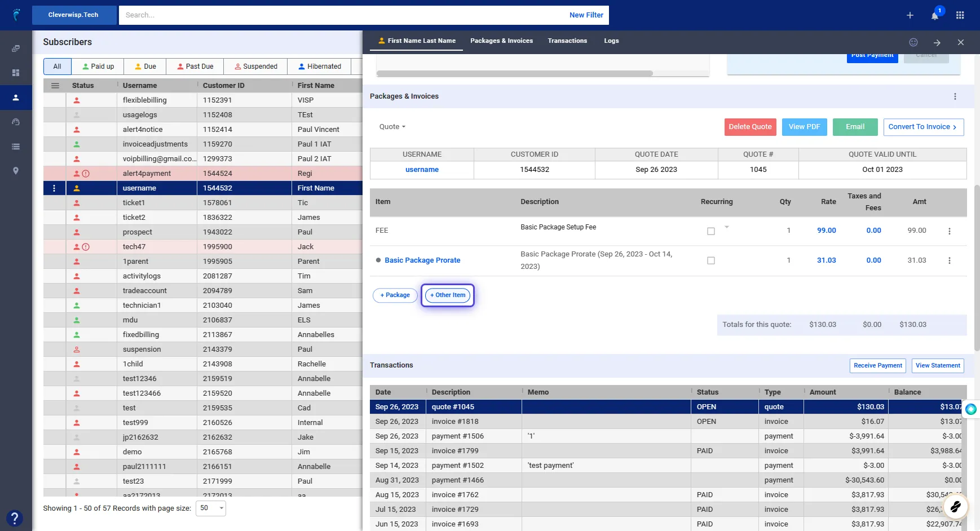Toggle Recurring checkbox for FEE item

point(711,231)
